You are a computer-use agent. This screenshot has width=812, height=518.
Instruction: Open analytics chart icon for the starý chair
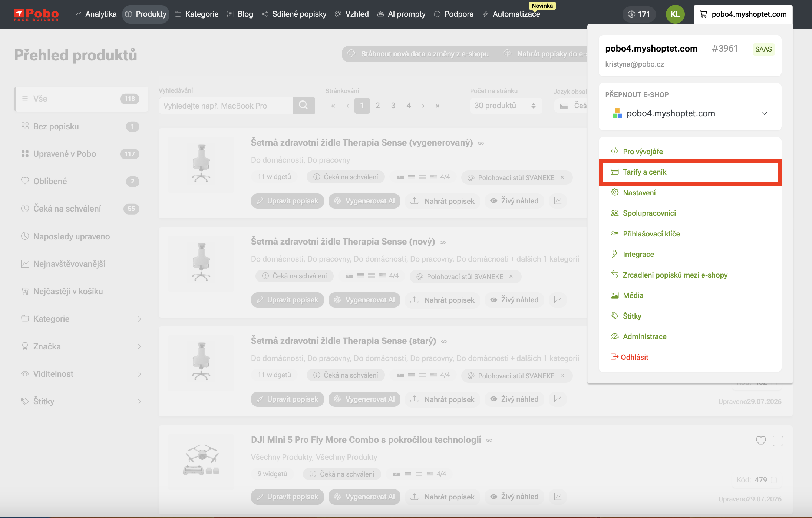(x=558, y=399)
